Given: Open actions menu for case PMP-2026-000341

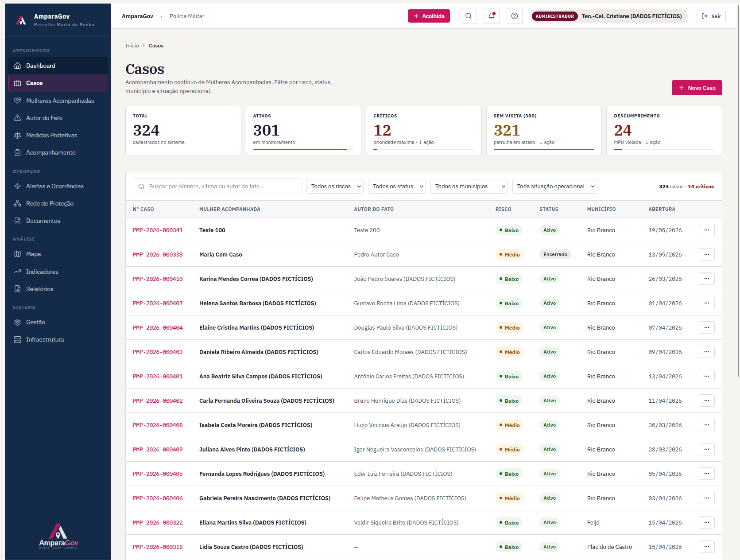Looking at the screenshot, I should pyautogui.click(x=707, y=230).
